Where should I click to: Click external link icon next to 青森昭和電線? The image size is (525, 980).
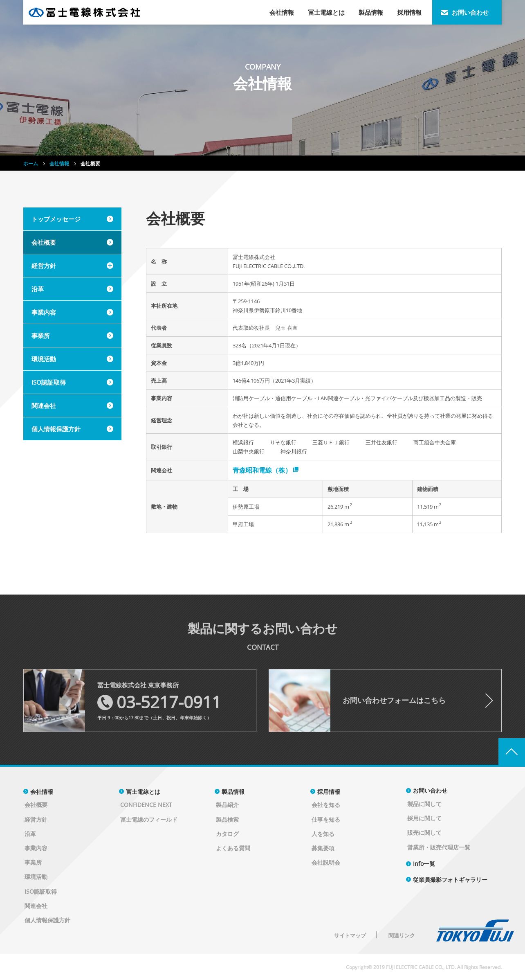click(x=296, y=470)
